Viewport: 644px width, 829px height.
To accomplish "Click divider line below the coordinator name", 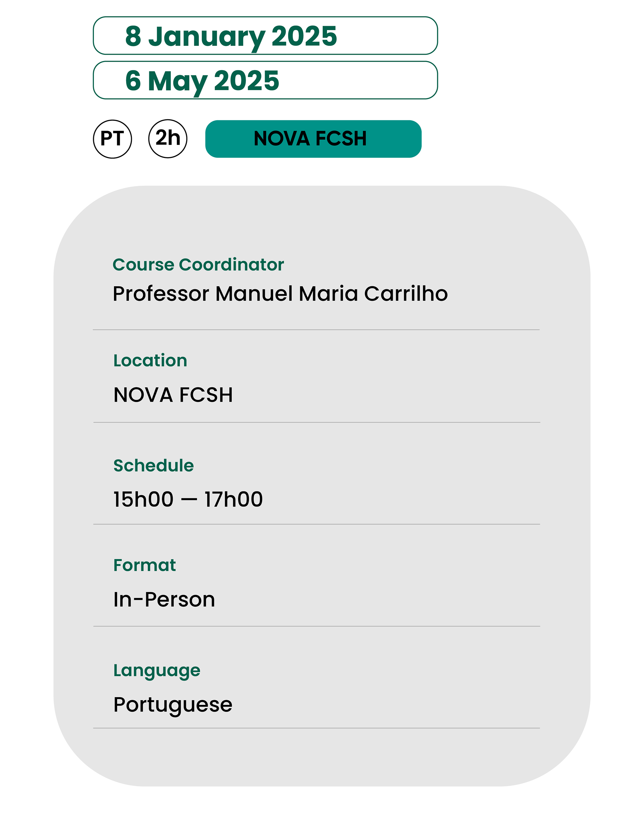I will 316,330.
